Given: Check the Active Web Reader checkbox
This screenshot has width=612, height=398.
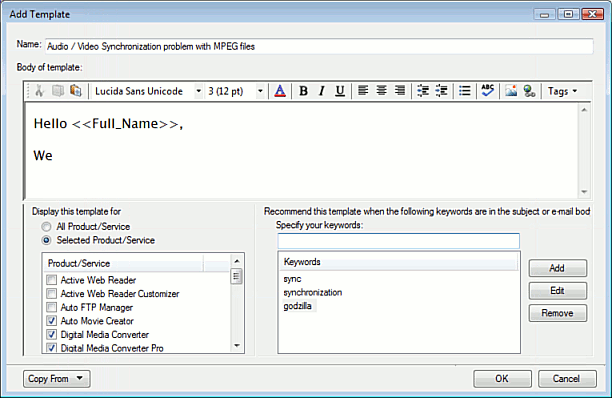Looking at the screenshot, I should click(52, 280).
